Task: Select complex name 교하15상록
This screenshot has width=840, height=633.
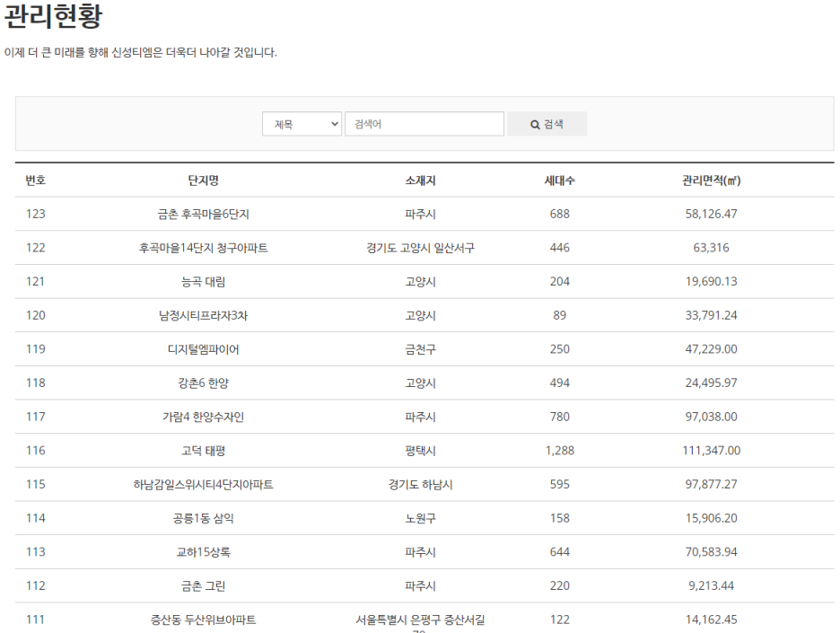Action: (x=203, y=551)
